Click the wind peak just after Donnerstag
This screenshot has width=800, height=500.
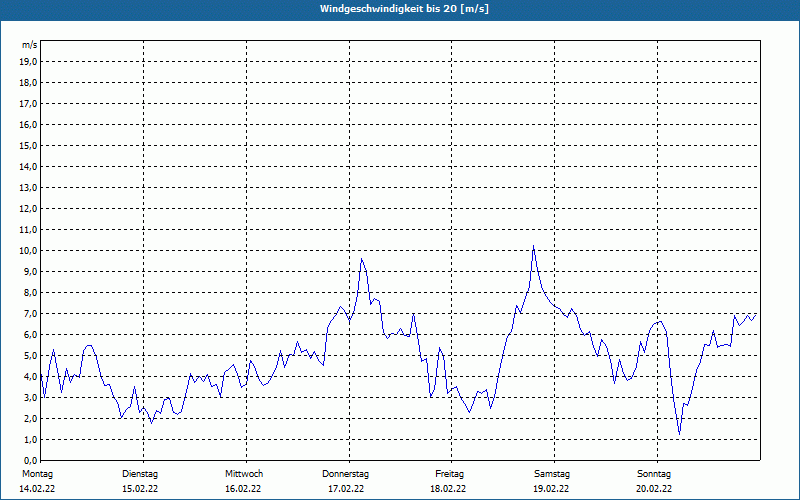coord(362,259)
